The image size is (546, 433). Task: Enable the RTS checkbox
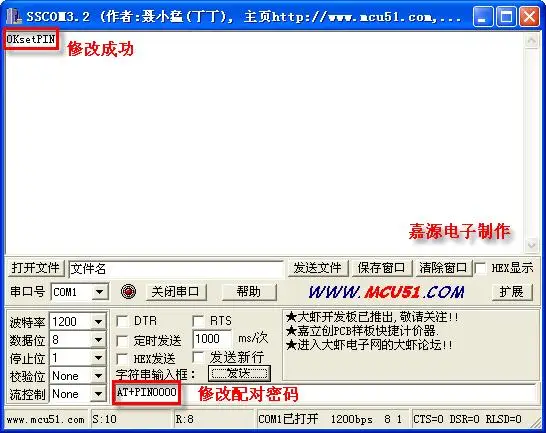click(198, 321)
